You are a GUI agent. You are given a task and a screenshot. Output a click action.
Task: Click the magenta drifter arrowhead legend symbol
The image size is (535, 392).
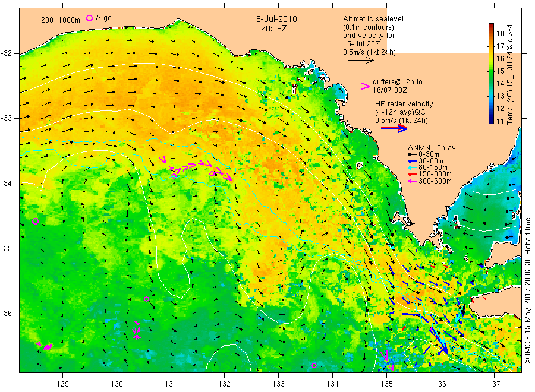(x=366, y=86)
